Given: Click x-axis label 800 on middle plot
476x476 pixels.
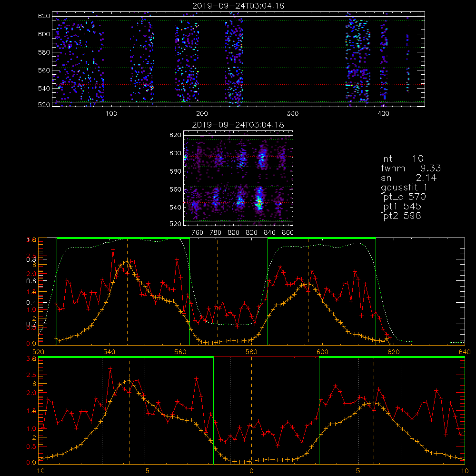Looking at the screenshot, I should 233,233.
